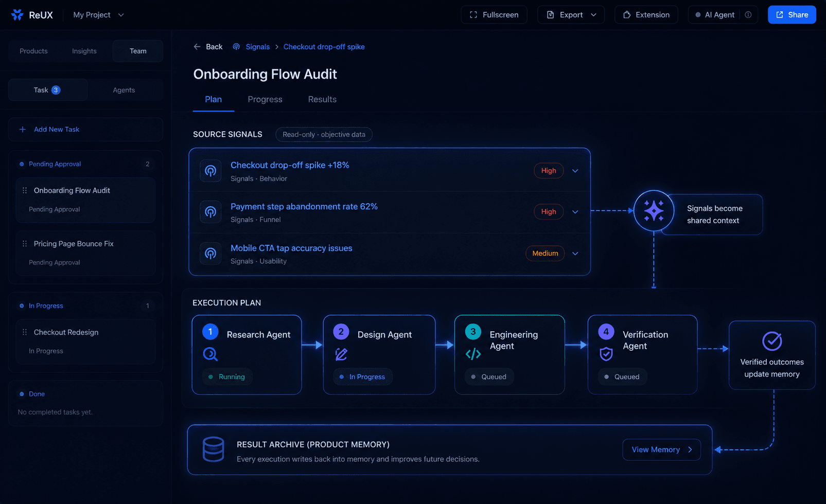The height and width of the screenshot is (504, 826).
Task: Switch to the Progress tab
Action: click(x=265, y=99)
